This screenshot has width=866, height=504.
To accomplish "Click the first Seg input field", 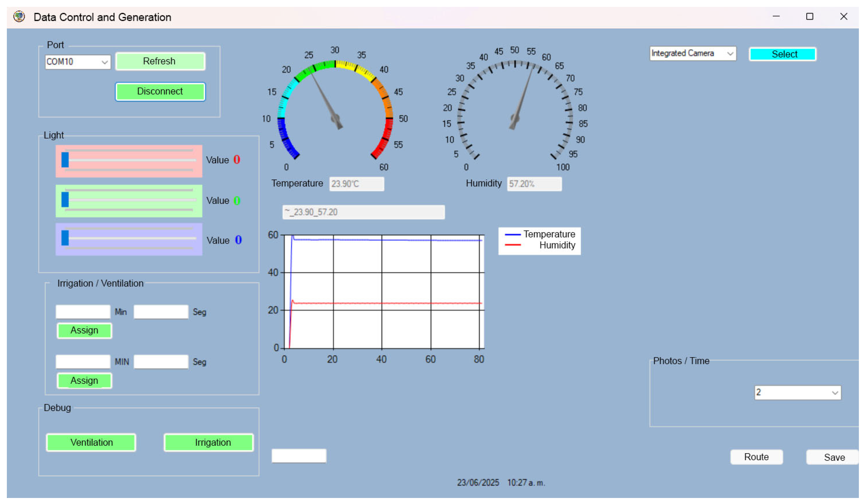I will (161, 312).
